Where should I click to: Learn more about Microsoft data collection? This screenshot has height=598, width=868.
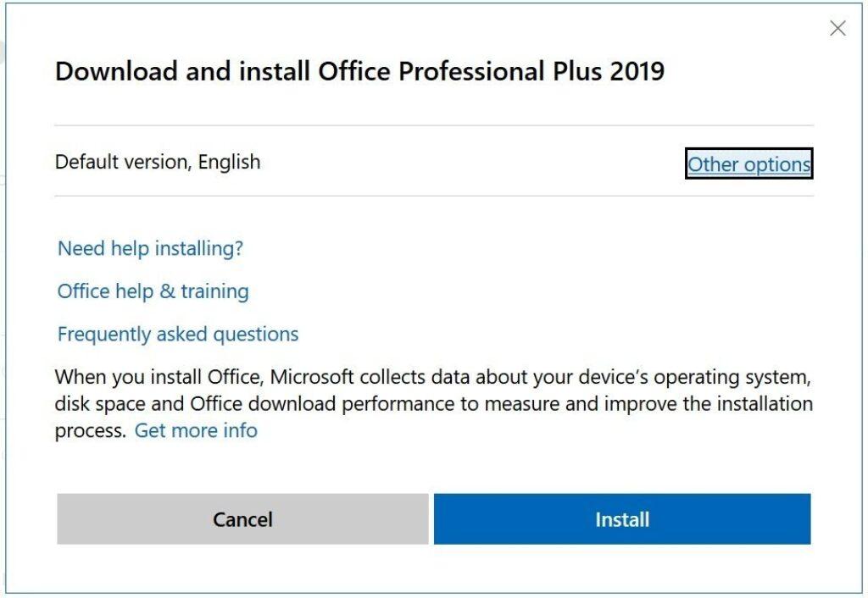tap(196, 430)
